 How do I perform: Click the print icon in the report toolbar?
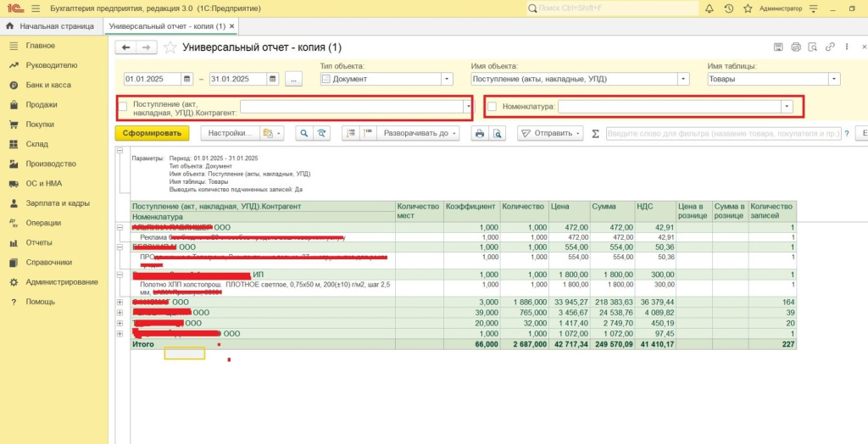click(480, 133)
